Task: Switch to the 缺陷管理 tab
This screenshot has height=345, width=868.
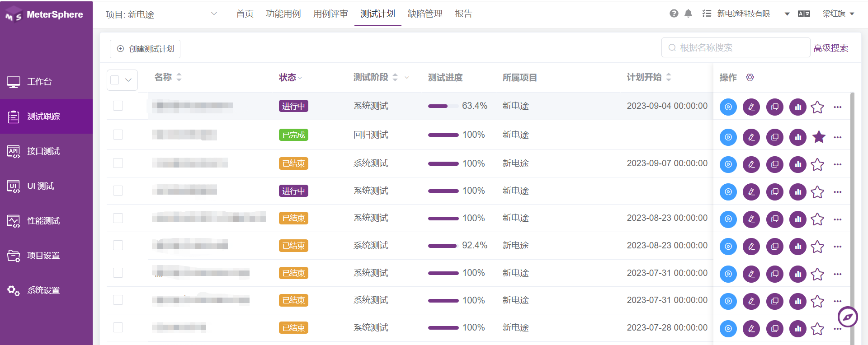Action: 425,14
